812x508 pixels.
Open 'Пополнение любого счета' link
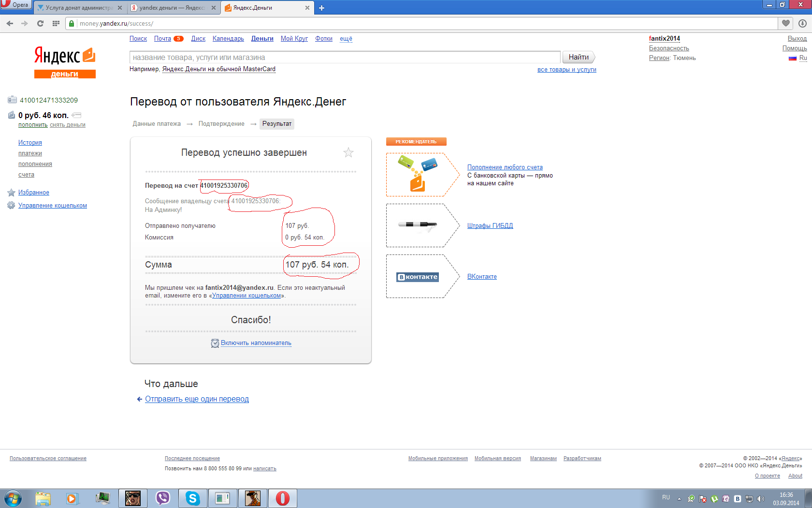505,167
